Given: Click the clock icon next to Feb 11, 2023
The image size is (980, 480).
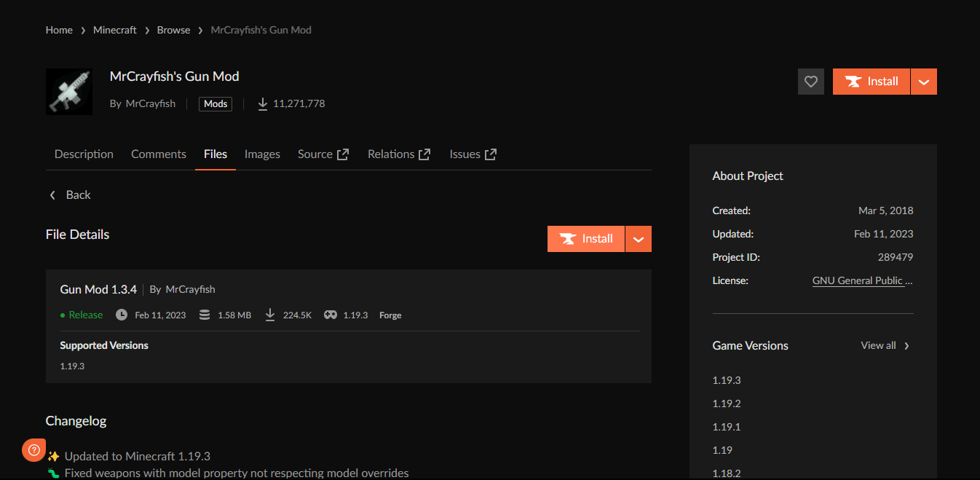Looking at the screenshot, I should coord(122,315).
